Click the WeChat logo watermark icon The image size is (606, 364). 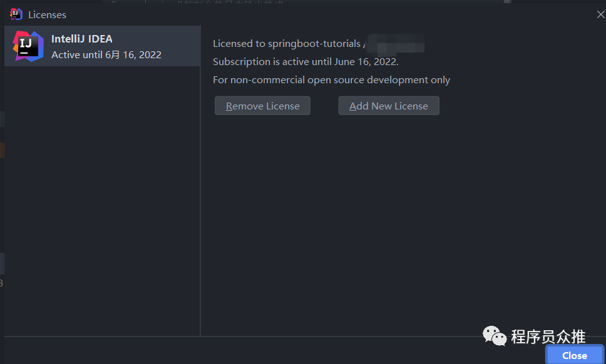(495, 336)
